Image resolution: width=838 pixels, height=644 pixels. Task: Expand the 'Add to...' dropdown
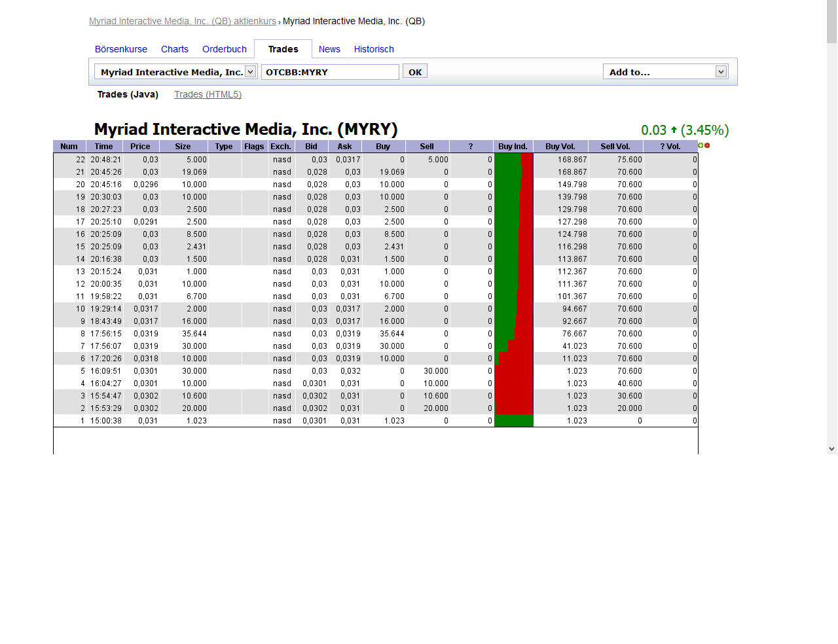click(x=721, y=71)
